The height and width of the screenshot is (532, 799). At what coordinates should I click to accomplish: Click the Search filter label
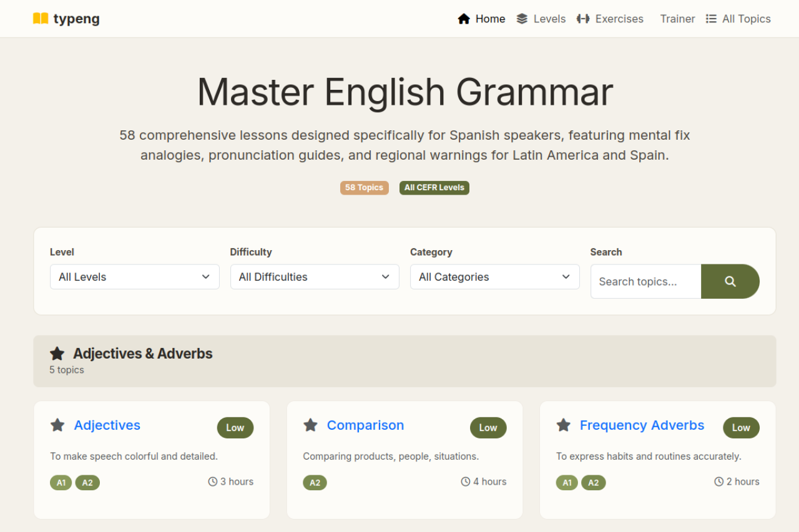click(x=606, y=252)
